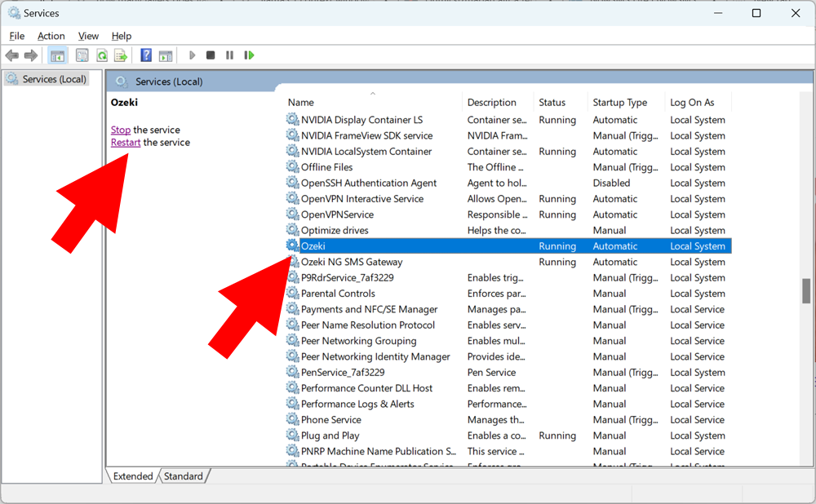Click the gear icon next to Ozeki
The width and height of the screenshot is (816, 504).
pyautogui.click(x=293, y=245)
